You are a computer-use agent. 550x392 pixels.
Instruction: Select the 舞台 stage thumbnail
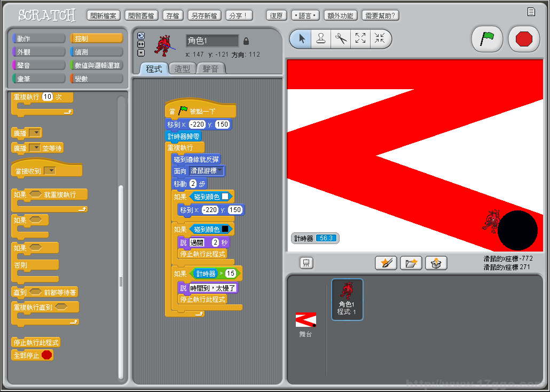[x=305, y=324]
